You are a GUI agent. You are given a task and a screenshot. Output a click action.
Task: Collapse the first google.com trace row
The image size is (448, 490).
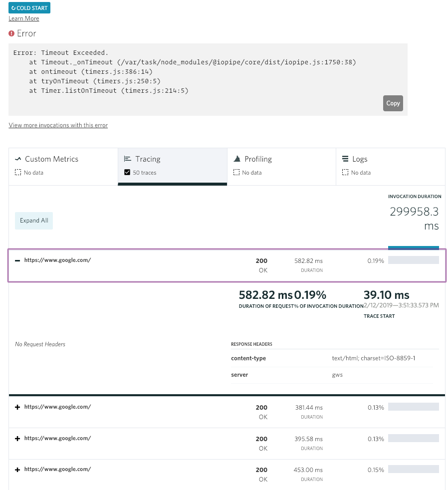coord(17,260)
